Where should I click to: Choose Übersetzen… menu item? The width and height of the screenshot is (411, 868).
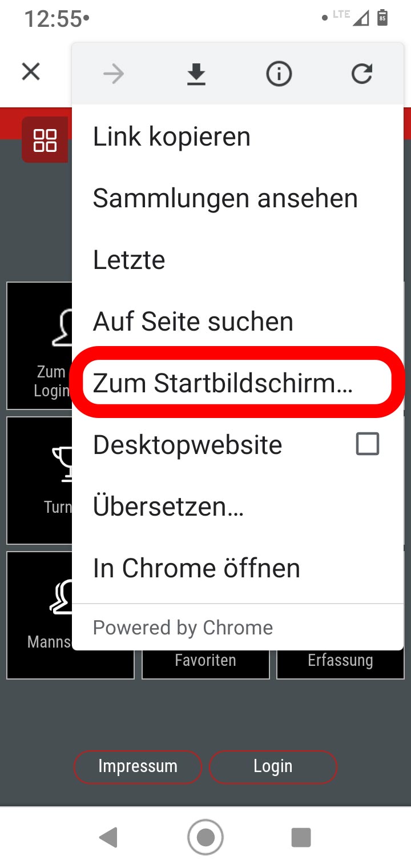(237, 507)
